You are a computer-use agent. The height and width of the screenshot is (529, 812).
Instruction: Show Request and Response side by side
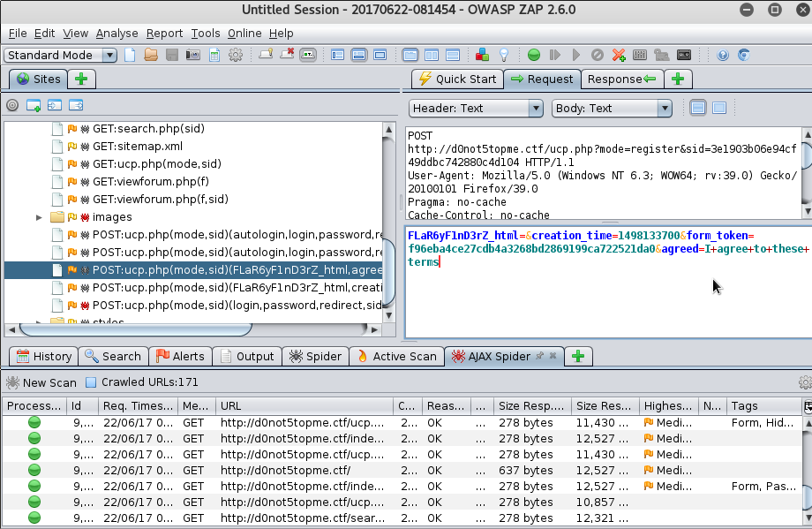pos(432,55)
